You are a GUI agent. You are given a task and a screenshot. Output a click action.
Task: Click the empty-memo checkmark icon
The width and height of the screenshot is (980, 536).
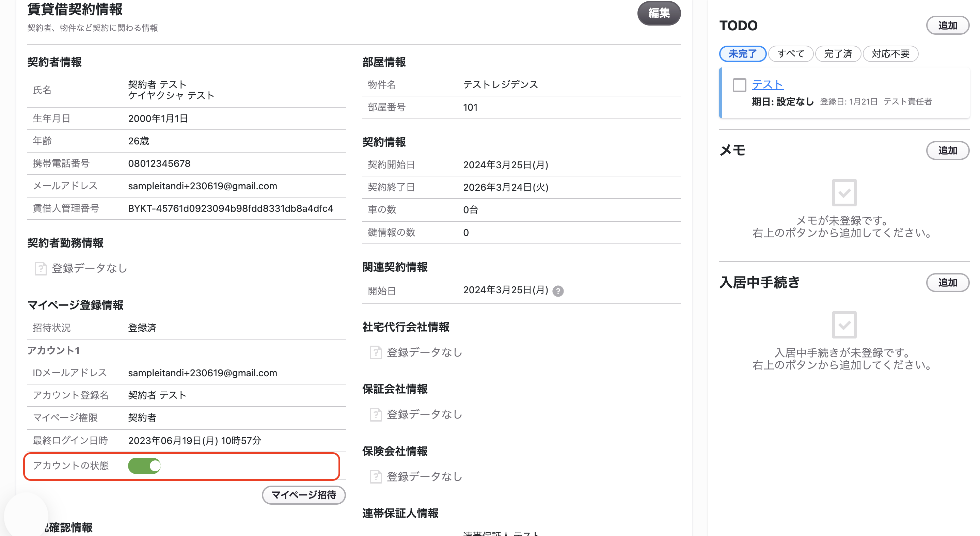(x=844, y=192)
